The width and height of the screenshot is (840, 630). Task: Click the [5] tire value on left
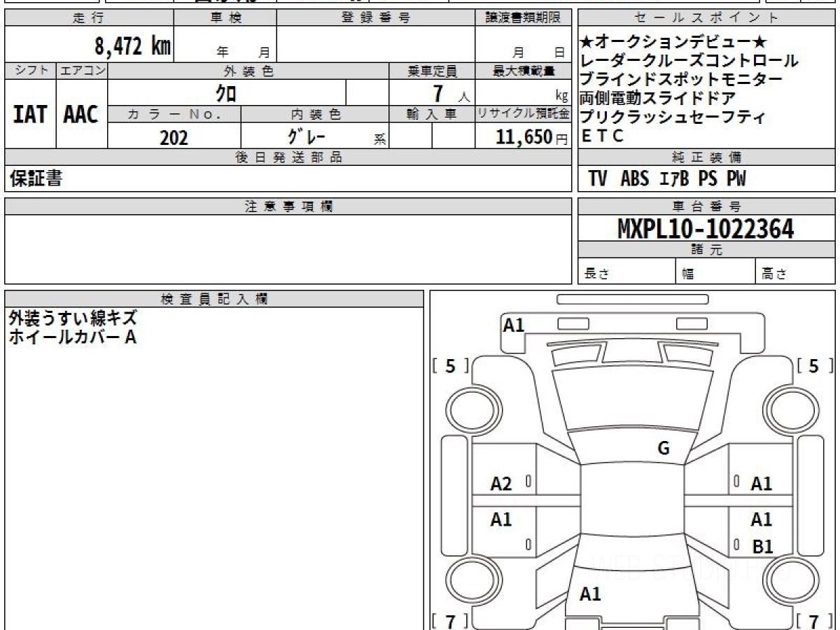point(451,366)
